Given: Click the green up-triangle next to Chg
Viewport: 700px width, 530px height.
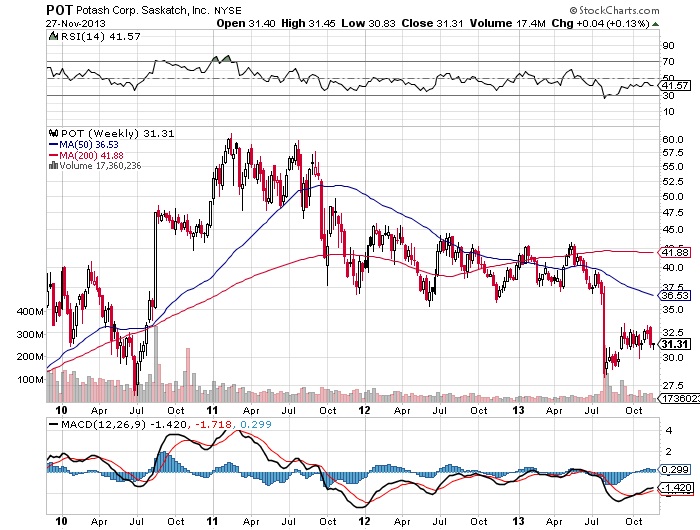Looking at the screenshot, I should coord(655,24).
